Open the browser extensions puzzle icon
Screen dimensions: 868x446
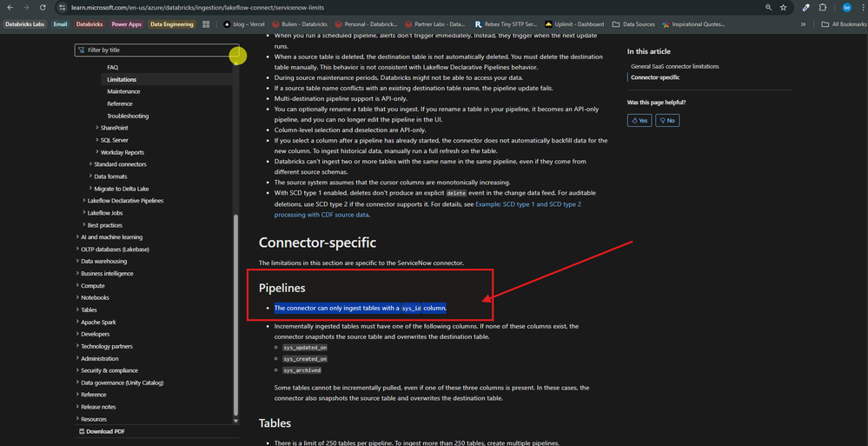click(823, 7)
